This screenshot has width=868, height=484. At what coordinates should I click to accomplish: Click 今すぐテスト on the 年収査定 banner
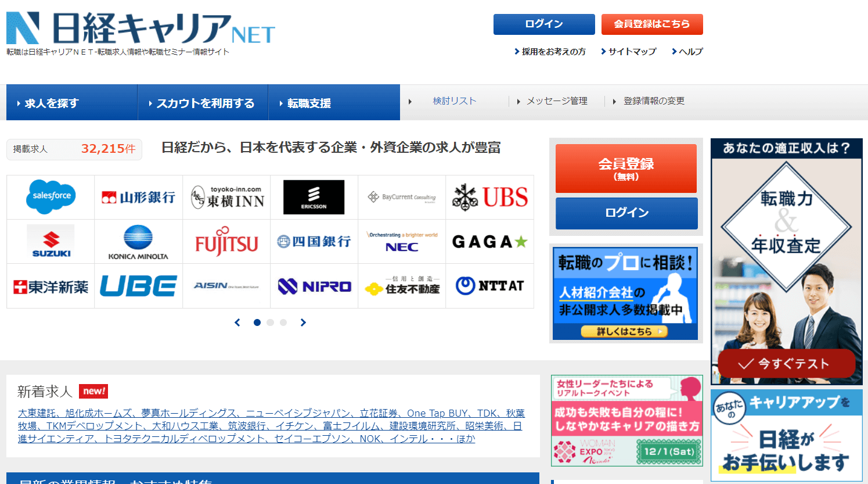[786, 364]
